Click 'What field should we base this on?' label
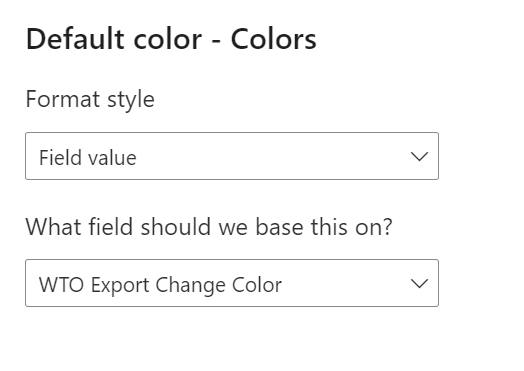Viewport: 524px width, 371px height. (x=209, y=227)
